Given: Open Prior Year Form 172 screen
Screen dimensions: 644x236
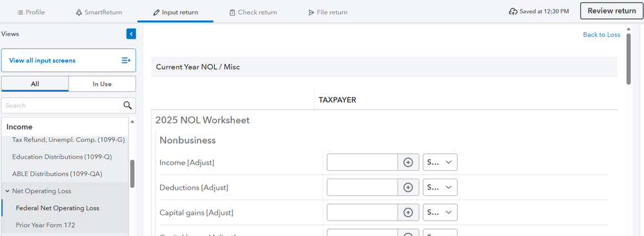Looking at the screenshot, I should click(46, 225).
